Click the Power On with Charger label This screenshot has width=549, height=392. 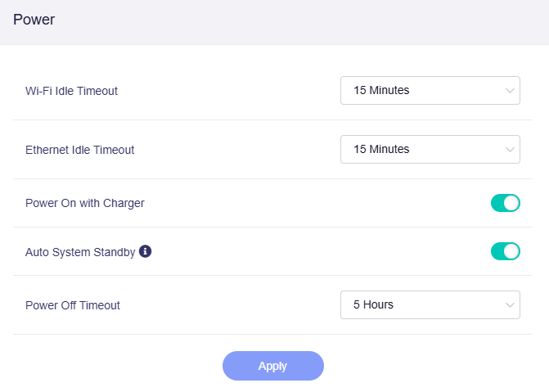coord(85,203)
